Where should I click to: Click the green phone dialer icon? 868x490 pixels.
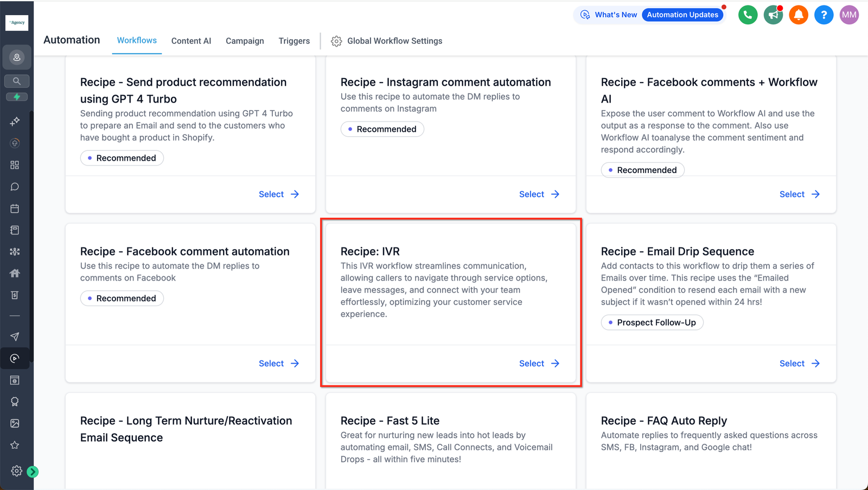click(x=748, y=15)
